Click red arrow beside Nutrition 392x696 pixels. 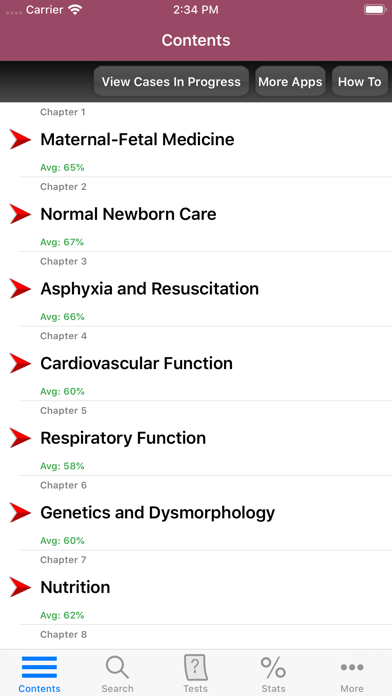point(20,587)
